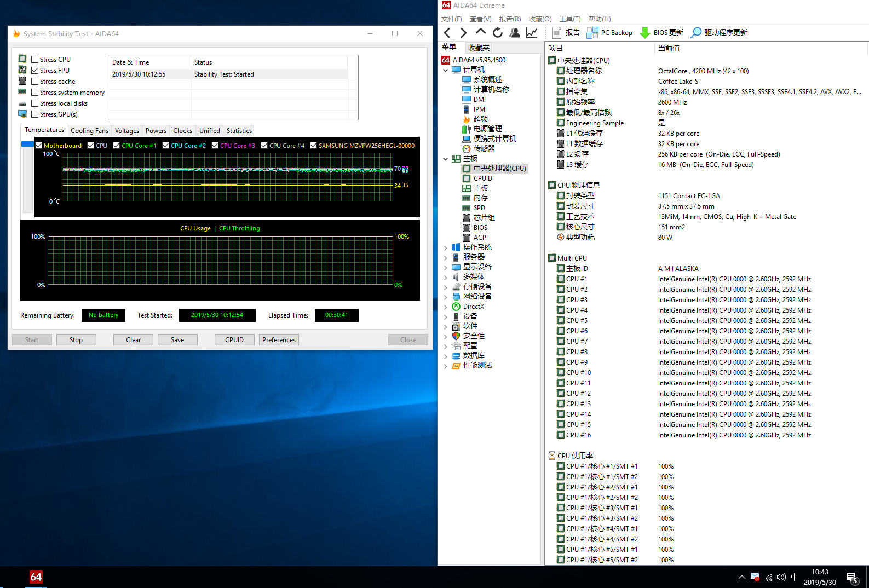Image resolution: width=869 pixels, height=588 pixels.
Task: Click the PC Backup toolbar icon
Action: click(x=592, y=33)
